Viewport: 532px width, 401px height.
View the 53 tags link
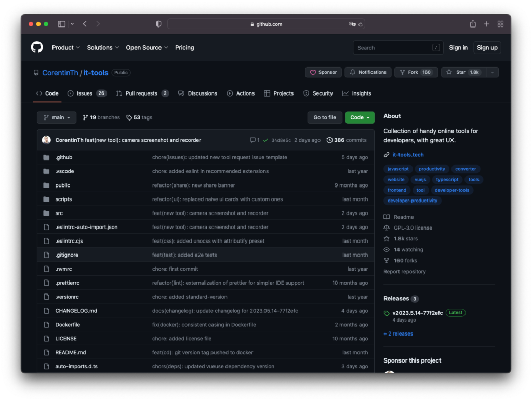[139, 117]
